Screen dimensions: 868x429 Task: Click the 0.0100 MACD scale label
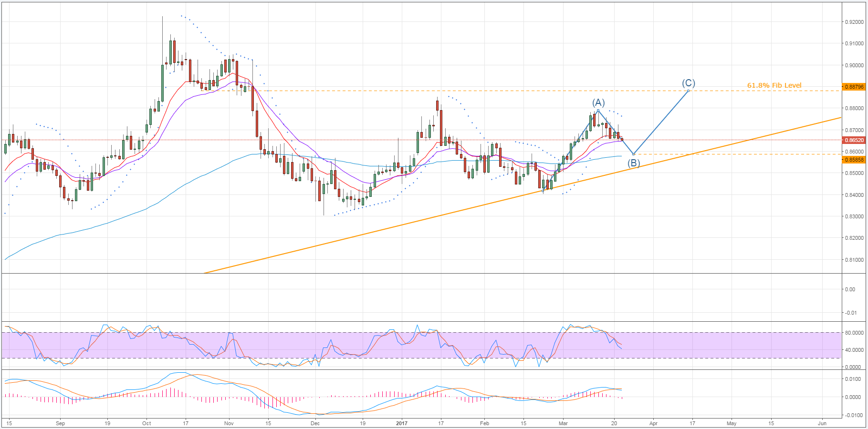coord(853,379)
